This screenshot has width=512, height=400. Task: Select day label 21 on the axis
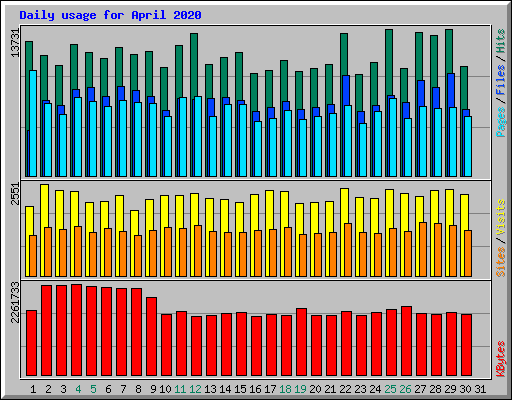(x=330, y=389)
